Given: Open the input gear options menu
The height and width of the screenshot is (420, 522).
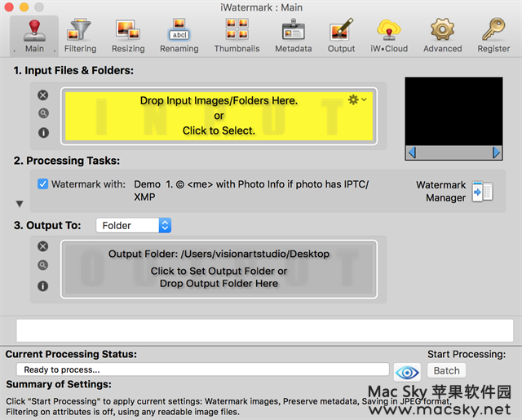Looking at the screenshot, I should pos(357,99).
